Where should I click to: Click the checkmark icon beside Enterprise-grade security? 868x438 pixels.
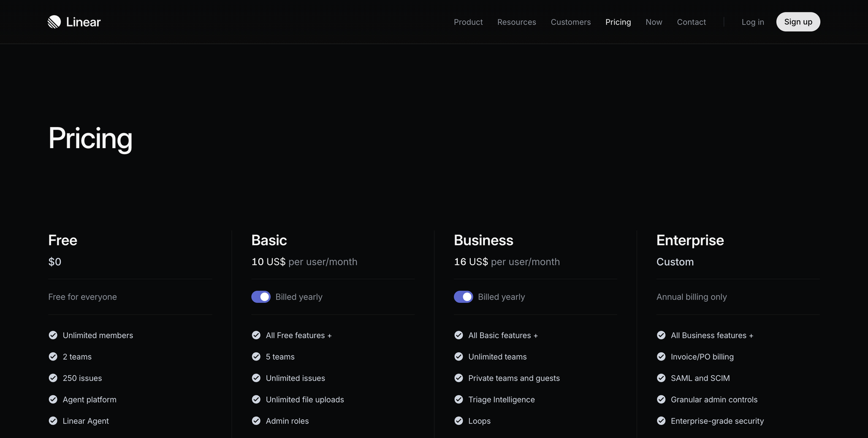click(x=661, y=421)
